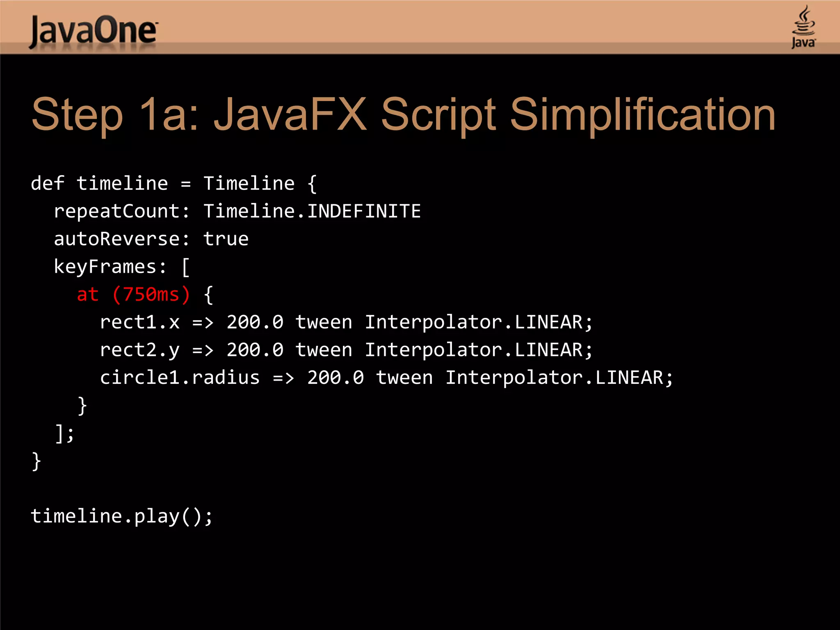The width and height of the screenshot is (840, 630).
Task: Click the word 'true' after autoReverse
Action: click(226, 239)
